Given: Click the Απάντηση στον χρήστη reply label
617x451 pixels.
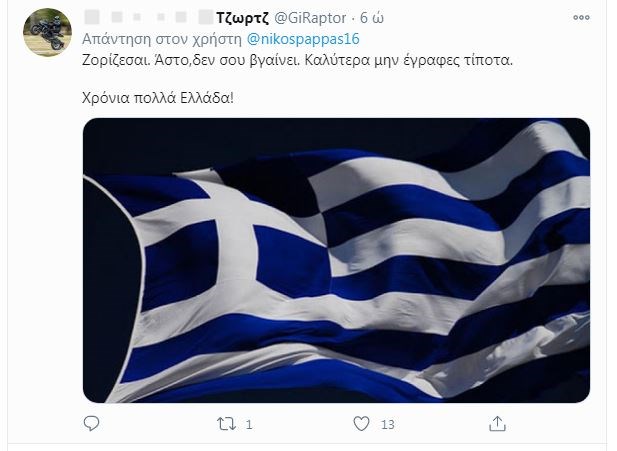Looking at the screenshot, I should pos(162,39).
